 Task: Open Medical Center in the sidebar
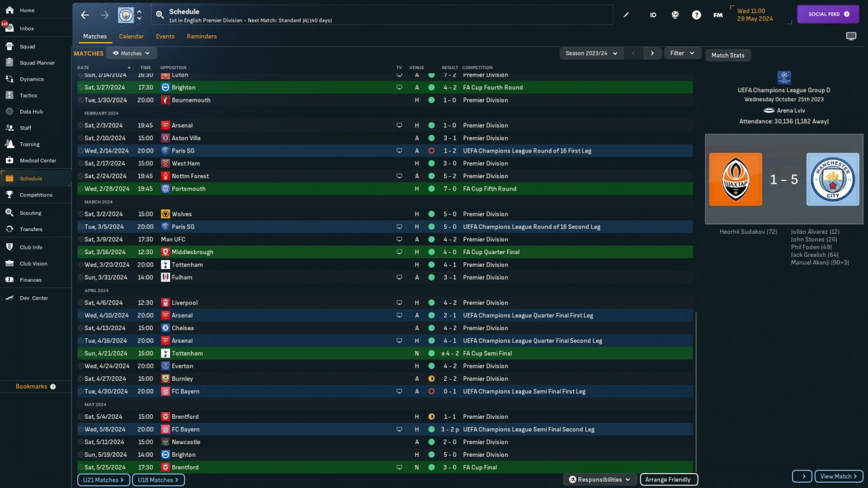(x=36, y=161)
